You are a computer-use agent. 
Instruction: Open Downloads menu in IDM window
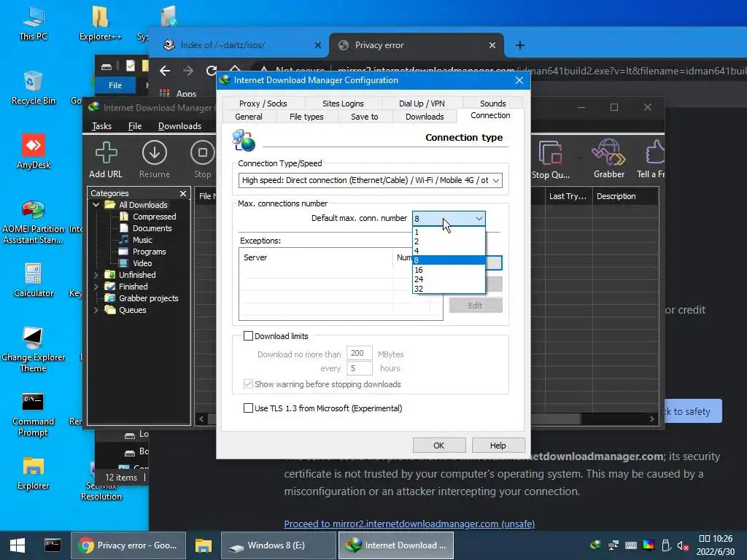coord(179,126)
